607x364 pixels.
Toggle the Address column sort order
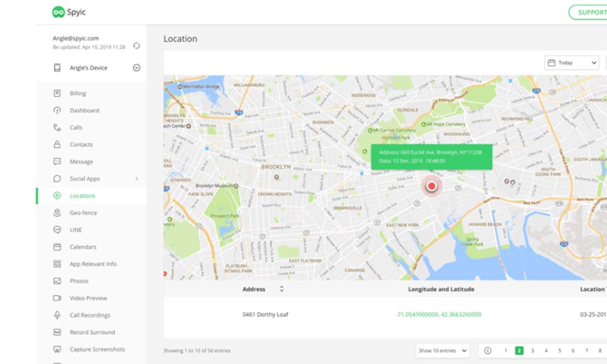click(x=281, y=289)
